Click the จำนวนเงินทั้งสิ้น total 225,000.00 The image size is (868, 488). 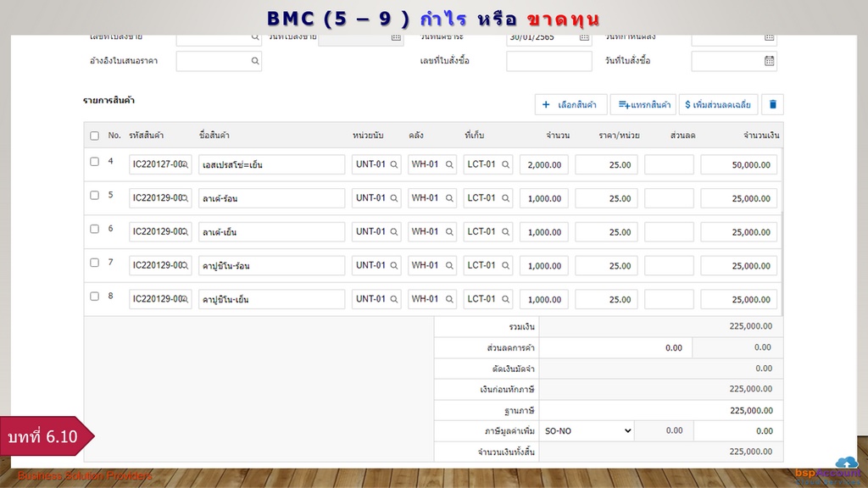(751, 452)
